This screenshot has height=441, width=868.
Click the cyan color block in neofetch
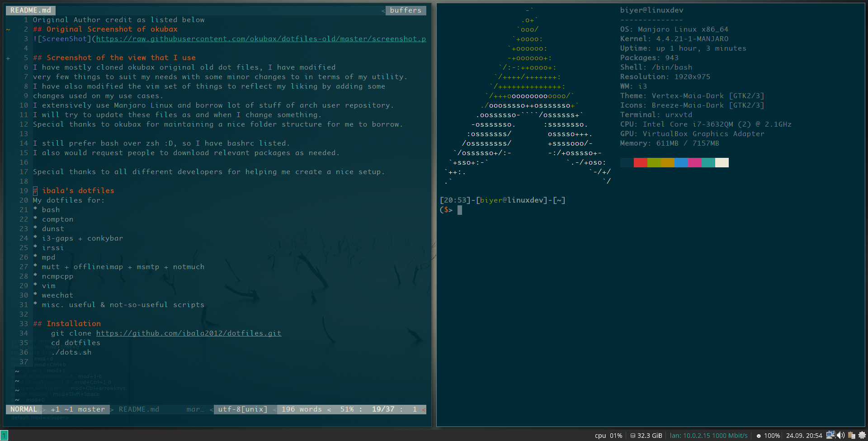coord(708,163)
